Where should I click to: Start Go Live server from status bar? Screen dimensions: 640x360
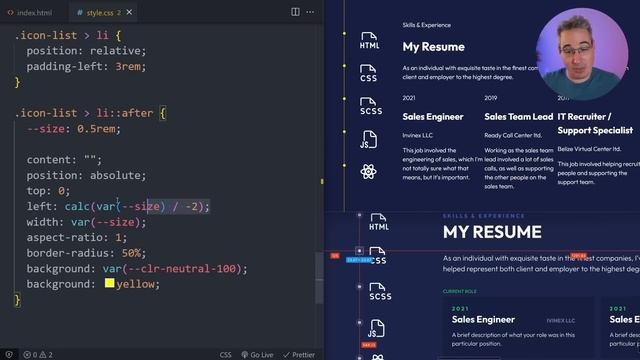pos(257,355)
